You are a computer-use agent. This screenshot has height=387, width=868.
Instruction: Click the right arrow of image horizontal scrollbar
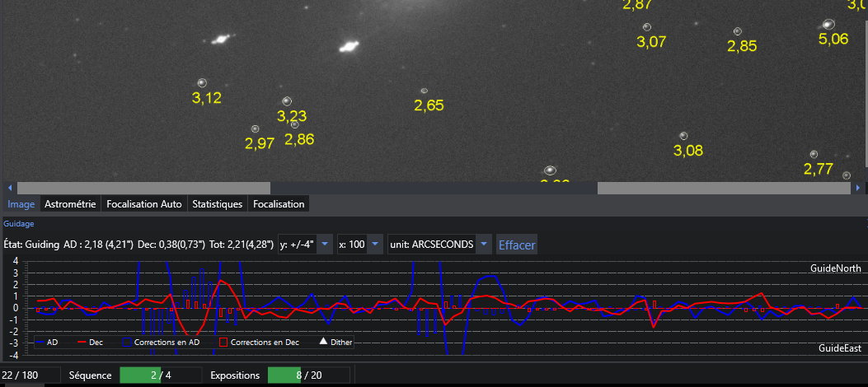(858, 188)
